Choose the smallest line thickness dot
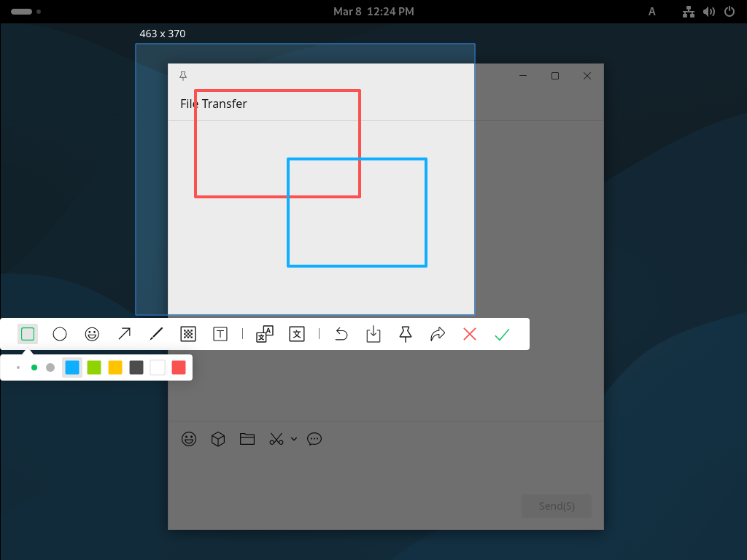The image size is (747, 560). [18, 367]
